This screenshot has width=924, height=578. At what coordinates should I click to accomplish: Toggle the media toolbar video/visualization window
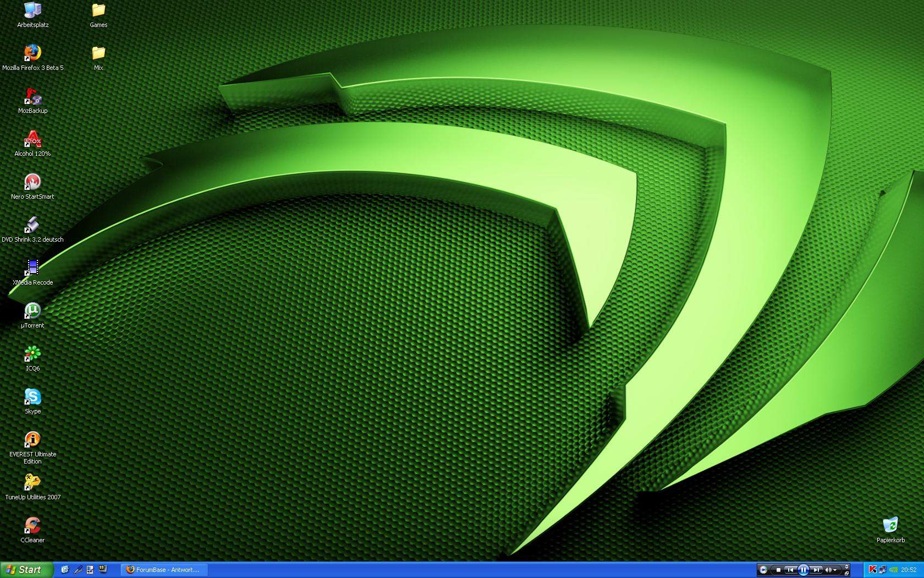click(846, 566)
